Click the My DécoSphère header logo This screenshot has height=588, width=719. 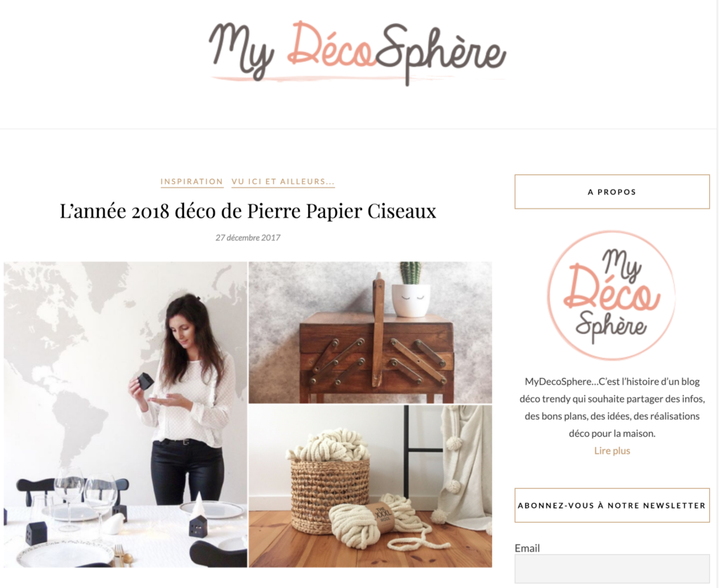tap(357, 53)
